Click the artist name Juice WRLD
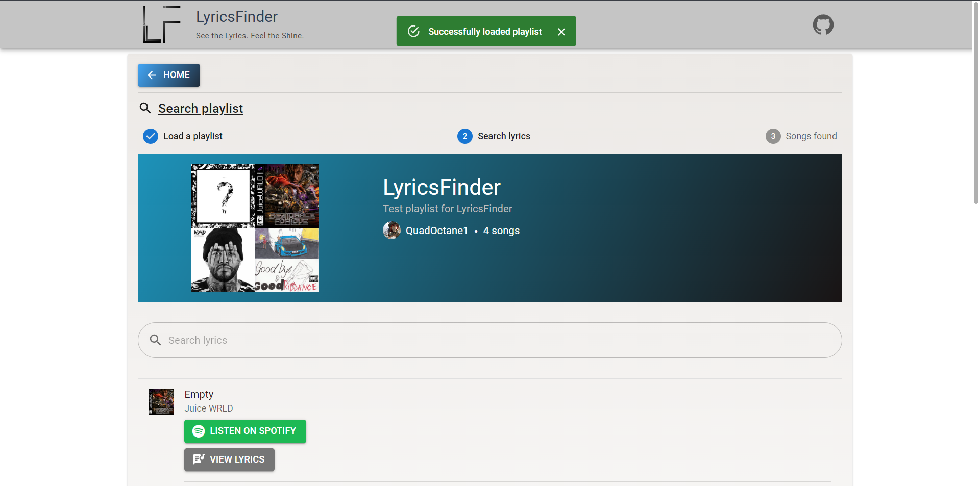Viewport: 980px width, 486px height. [209, 408]
